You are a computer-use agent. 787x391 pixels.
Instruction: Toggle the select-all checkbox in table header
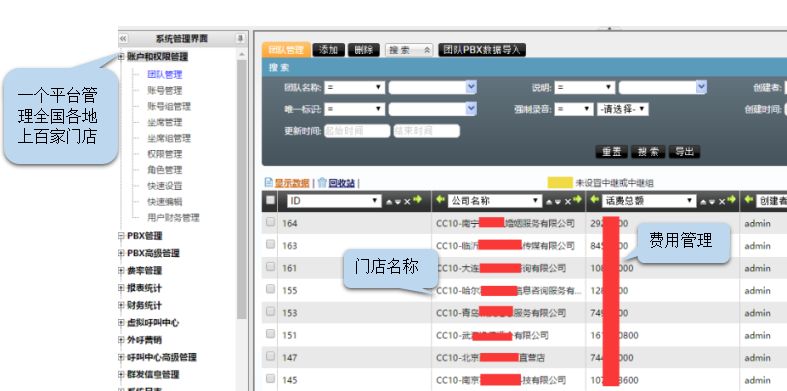pos(271,200)
